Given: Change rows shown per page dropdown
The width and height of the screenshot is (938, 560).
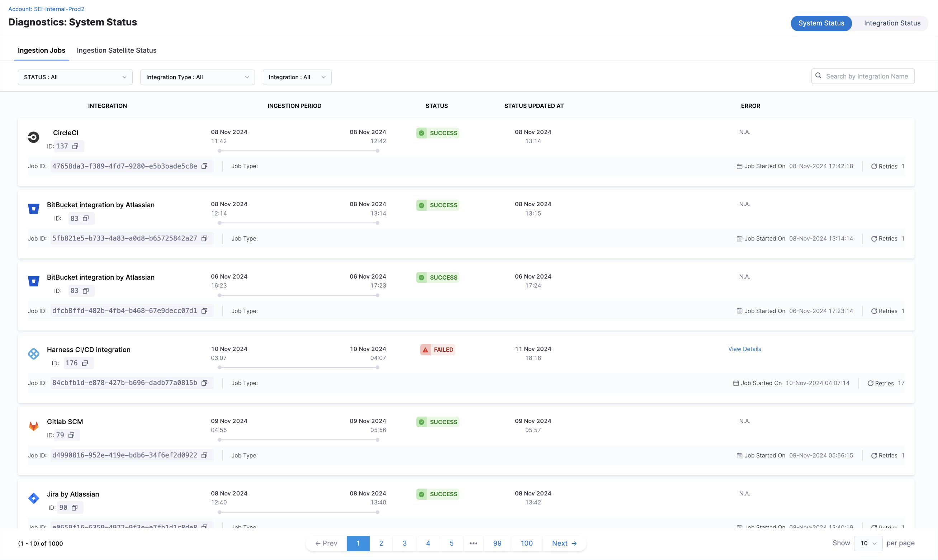Looking at the screenshot, I should coord(868,544).
